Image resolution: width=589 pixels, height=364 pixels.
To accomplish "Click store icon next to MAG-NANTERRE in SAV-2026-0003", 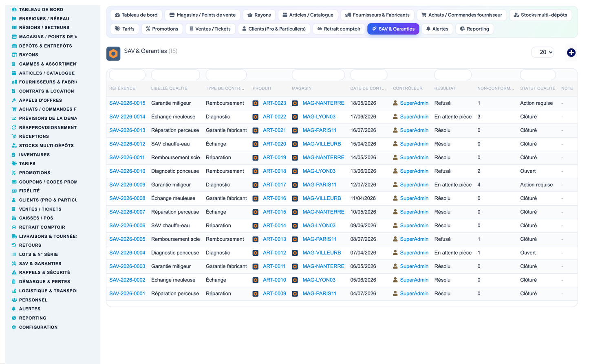I will tap(295, 267).
